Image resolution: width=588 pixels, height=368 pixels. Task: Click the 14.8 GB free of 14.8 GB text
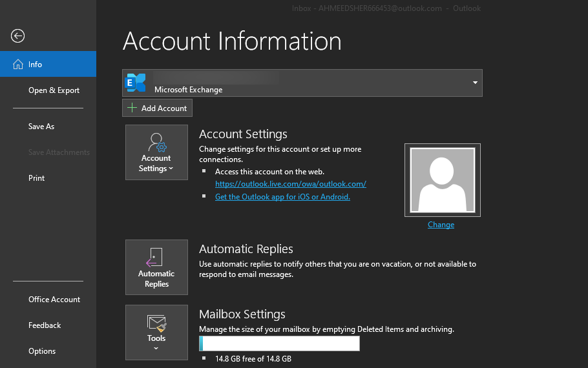pyautogui.click(x=253, y=359)
